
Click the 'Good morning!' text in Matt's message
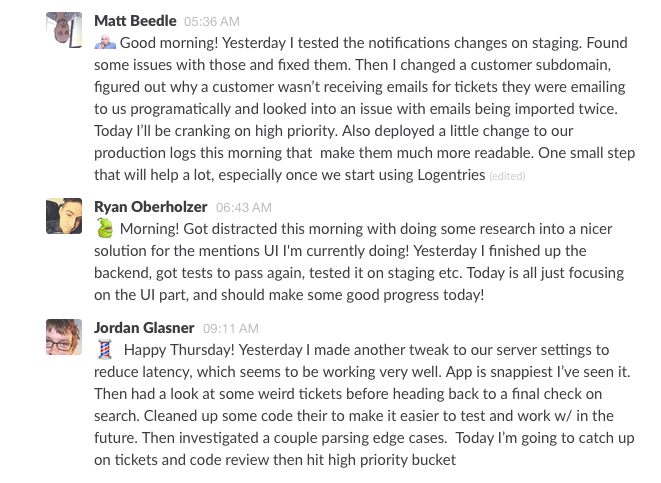(x=169, y=43)
